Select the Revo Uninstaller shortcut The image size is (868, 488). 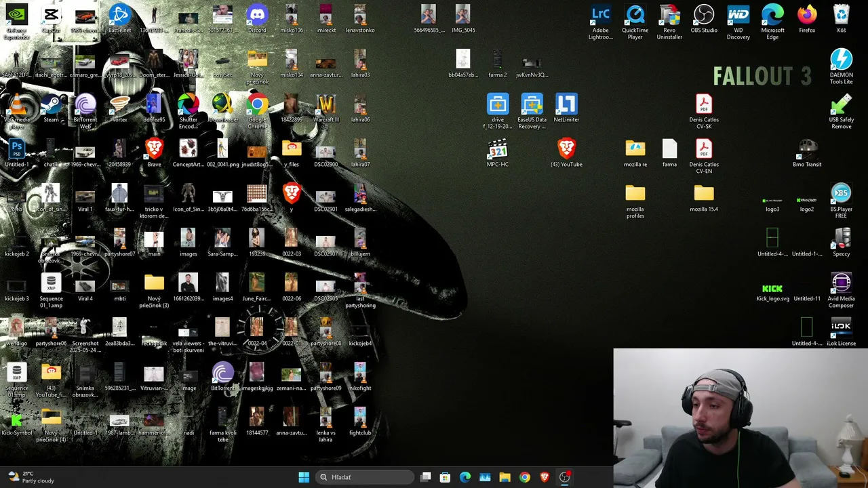pyautogui.click(x=669, y=22)
